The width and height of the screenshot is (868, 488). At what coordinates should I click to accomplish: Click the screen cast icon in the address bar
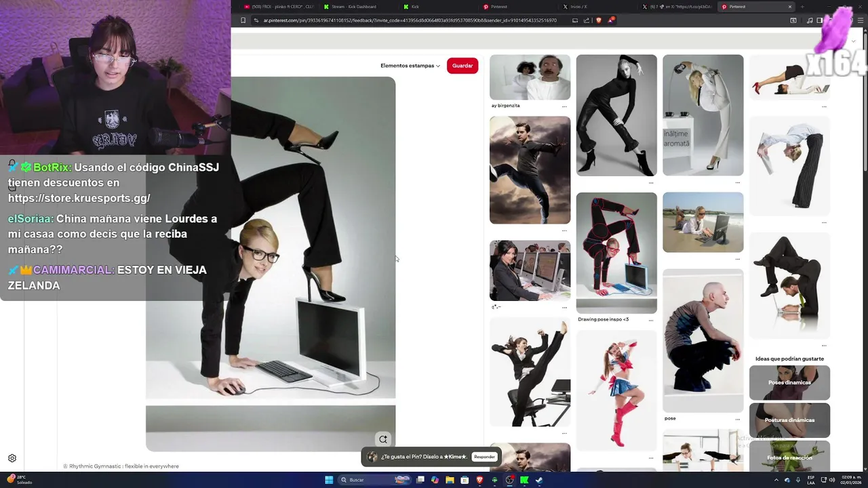(575, 20)
